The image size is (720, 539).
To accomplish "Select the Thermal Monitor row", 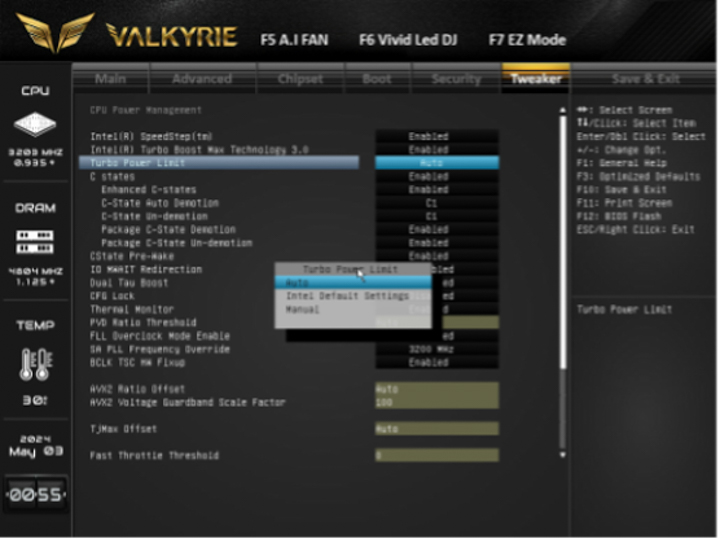I will 132,309.
